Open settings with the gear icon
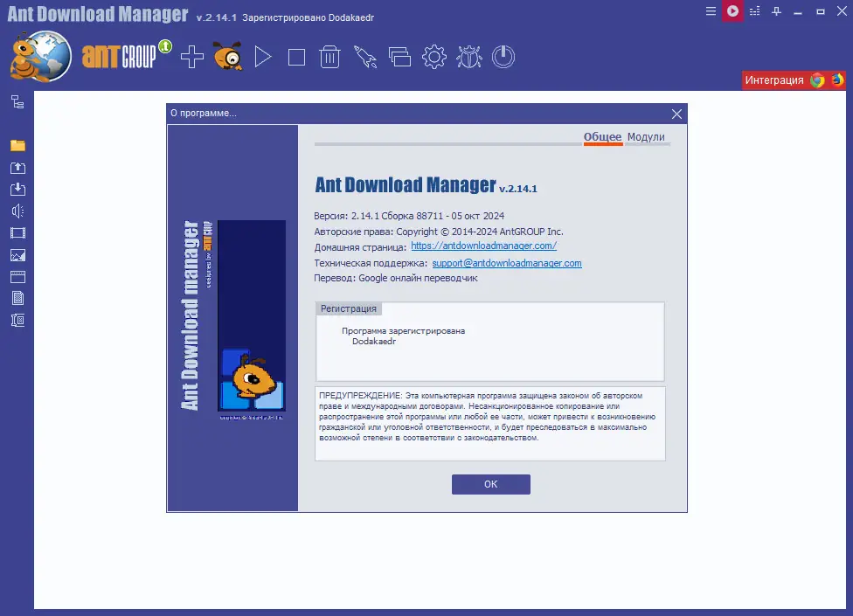The width and height of the screenshot is (853, 616). tap(433, 56)
